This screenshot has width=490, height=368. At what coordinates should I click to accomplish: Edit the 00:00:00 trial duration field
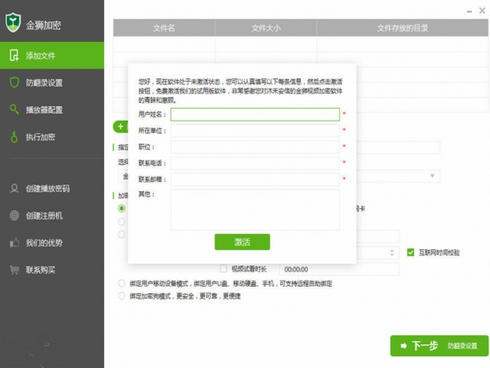coord(339,269)
